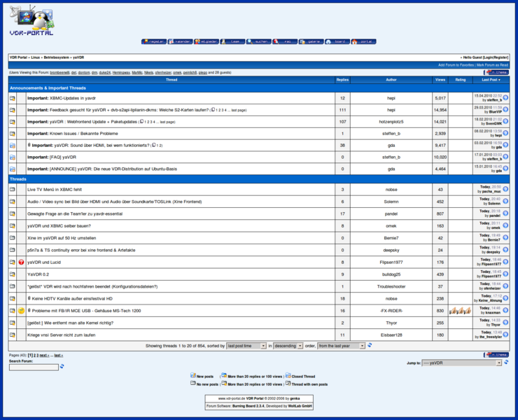Click new thread button beneath the thread list
The height and width of the screenshot is (420, 518).
[496, 355]
